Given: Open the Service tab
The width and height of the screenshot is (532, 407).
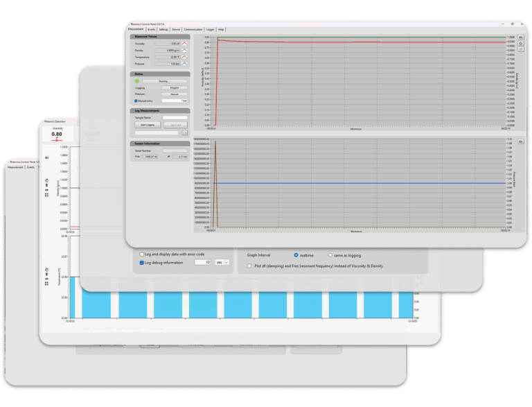Looking at the screenshot, I should pos(176,30).
